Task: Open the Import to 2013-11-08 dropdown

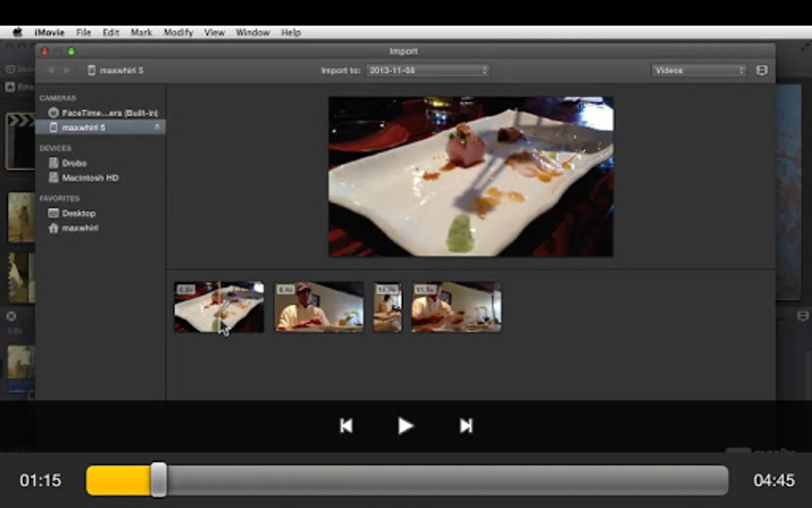Action: pyautogui.click(x=427, y=71)
